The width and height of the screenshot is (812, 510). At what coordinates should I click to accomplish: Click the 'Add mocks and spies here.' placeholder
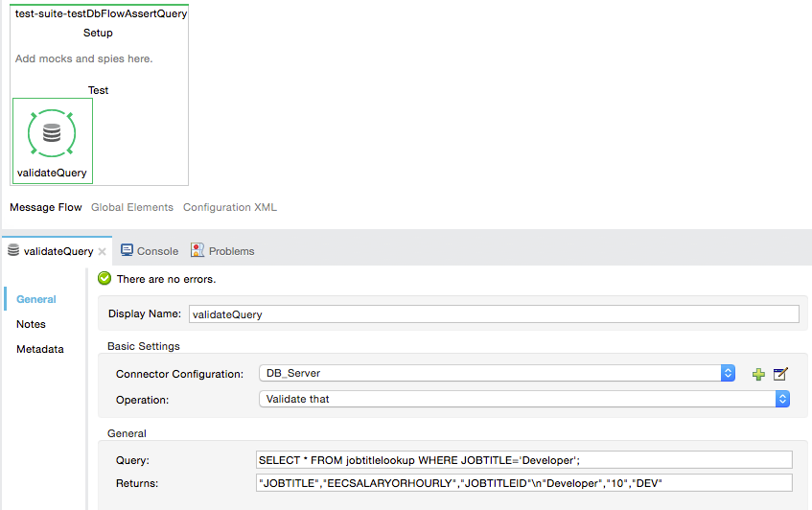(x=84, y=58)
